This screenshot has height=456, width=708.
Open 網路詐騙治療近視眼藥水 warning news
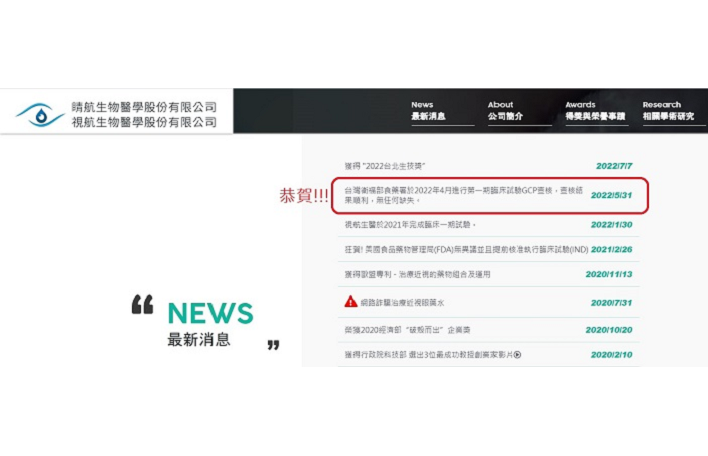click(402, 302)
